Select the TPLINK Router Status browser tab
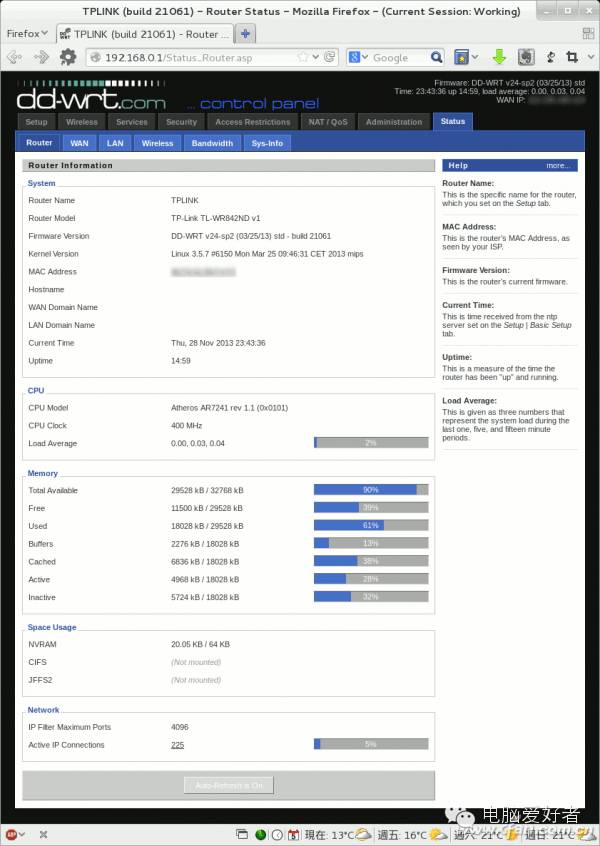Image resolution: width=600 pixels, height=846 pixels. pyautogui.click(x=146, y=34)
